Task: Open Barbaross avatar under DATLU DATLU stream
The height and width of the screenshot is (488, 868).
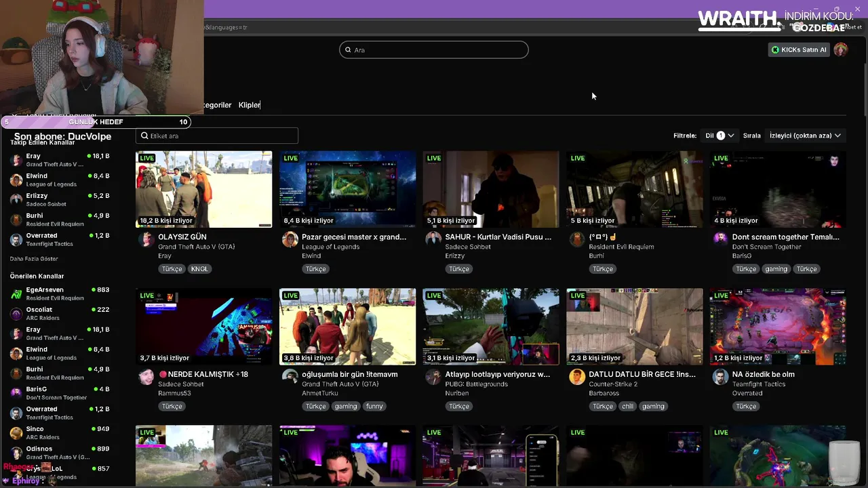Action: pos(577,377)
